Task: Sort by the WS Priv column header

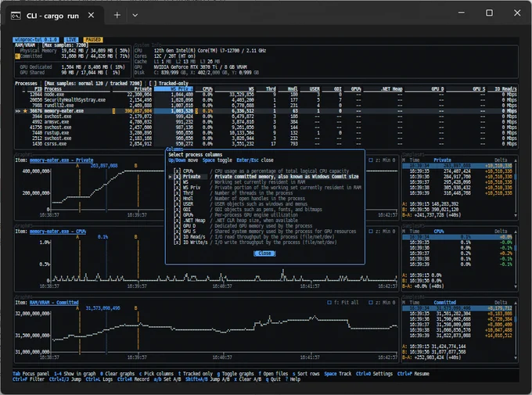Action: (174, 89)
